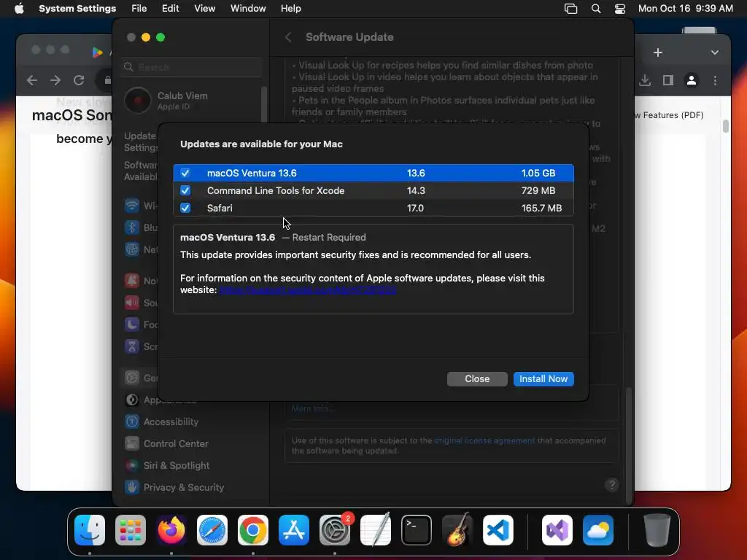
Task: Go back from Software Update pane
Action: (x=288, y=37)
